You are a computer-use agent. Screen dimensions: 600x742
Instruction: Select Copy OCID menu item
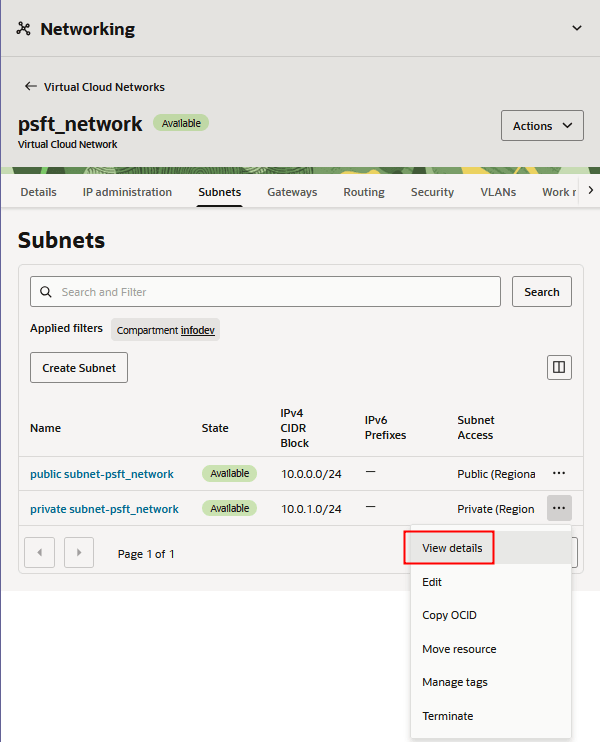click(491, 615)
